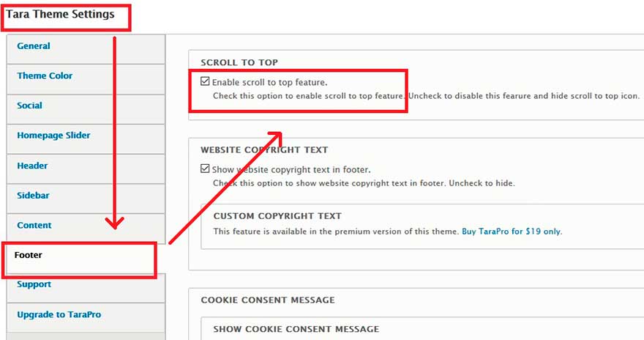This screenshot has width=644, height=340.
Task: Open the Sidebar settings tab
Action: (x=33, y=196)
